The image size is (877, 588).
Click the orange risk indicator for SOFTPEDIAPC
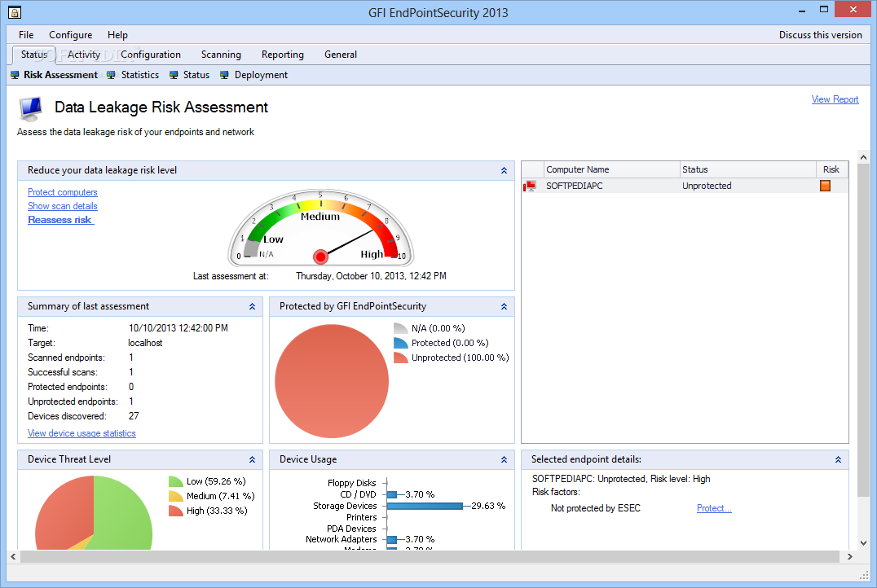coord(825,186)
